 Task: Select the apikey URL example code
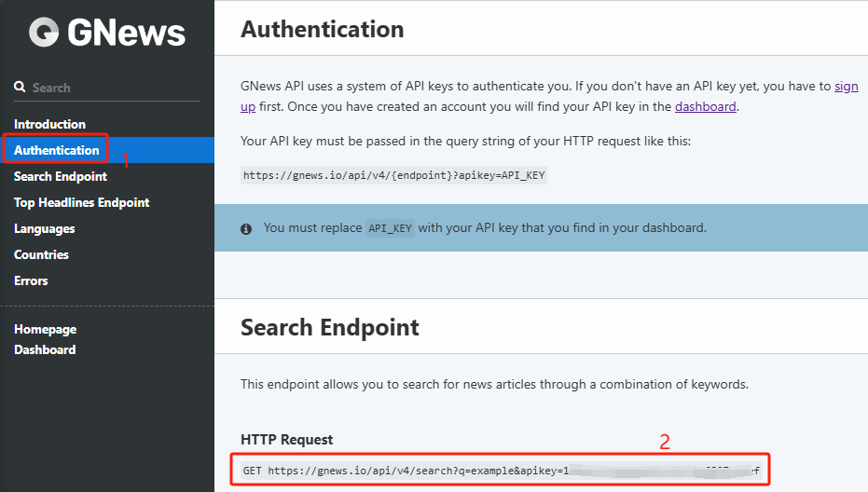pos(393,175)
